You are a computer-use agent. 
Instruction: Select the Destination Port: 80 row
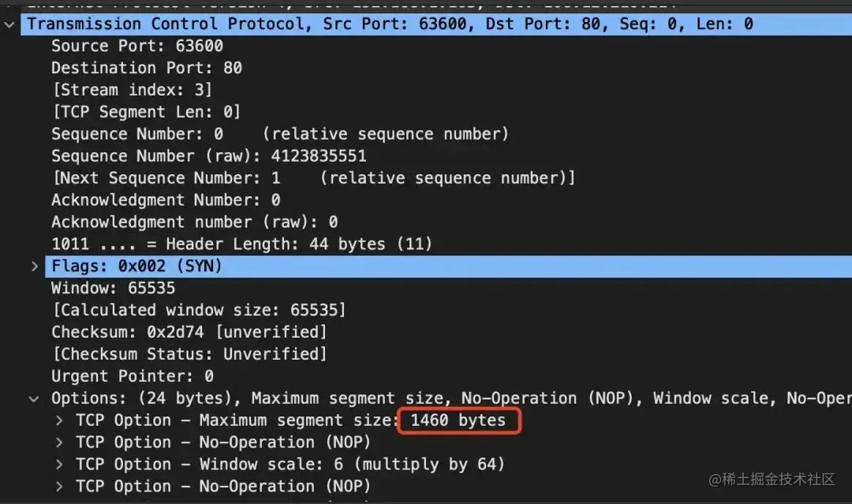pyautogui.click(x=147, y=69)
